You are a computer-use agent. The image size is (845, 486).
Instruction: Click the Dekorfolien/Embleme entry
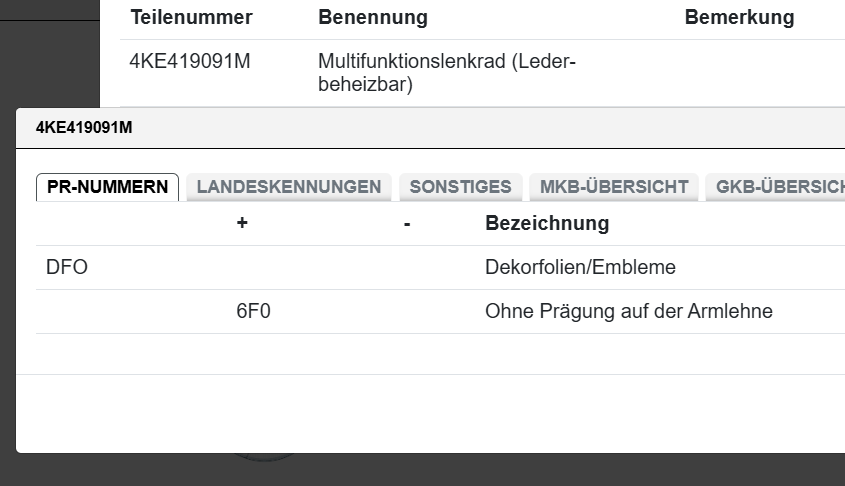(x=580, y=268)
